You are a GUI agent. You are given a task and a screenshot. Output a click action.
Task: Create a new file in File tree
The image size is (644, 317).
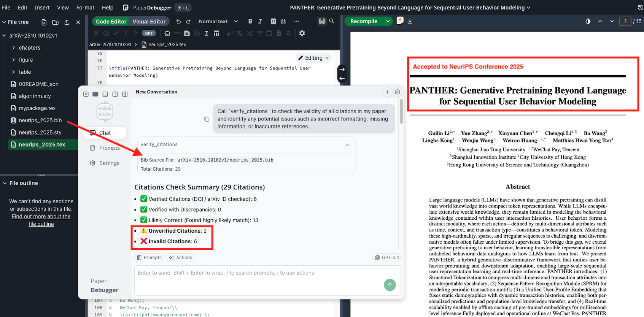pyautogui.click(x=44, y=22)
